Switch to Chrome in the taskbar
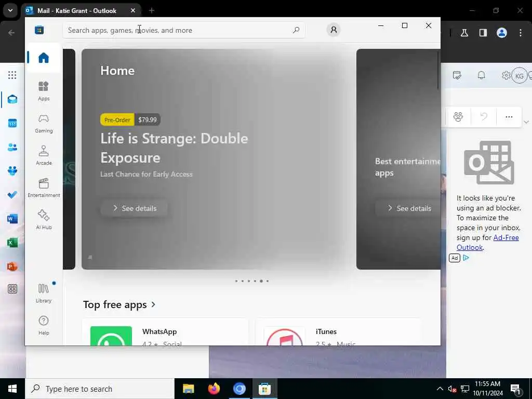Image resolution: width=532 pixels, height=399 pixels. pos(239,389)
